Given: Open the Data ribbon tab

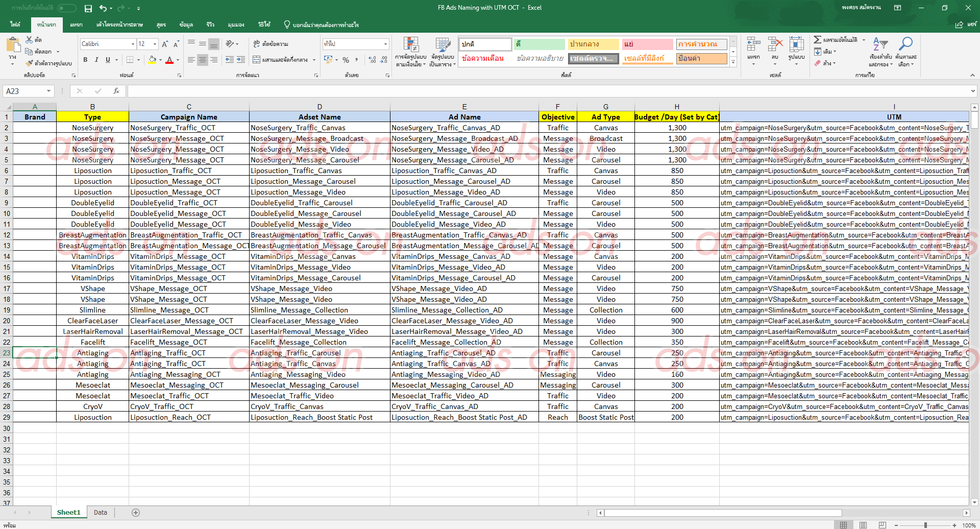Looking at the screenshot, I should [x=186, y=25].
